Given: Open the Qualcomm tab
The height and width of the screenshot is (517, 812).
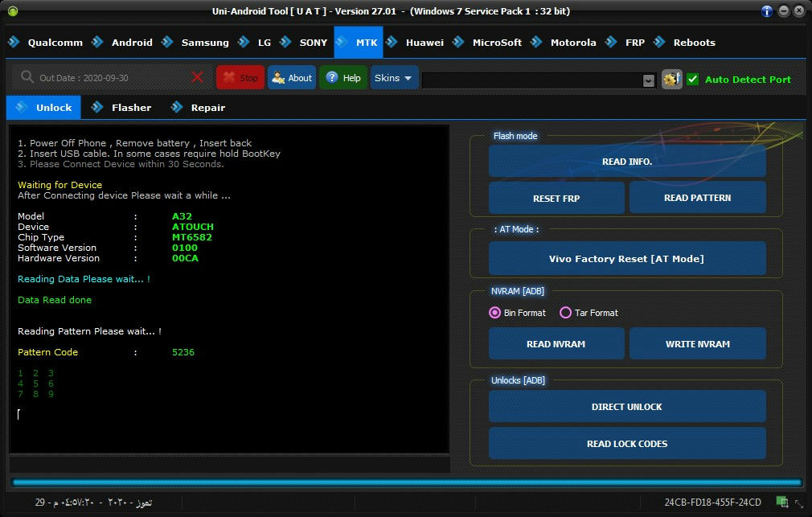Looking at the screenshot, I should pyautogui.click(x=46, y=43).
